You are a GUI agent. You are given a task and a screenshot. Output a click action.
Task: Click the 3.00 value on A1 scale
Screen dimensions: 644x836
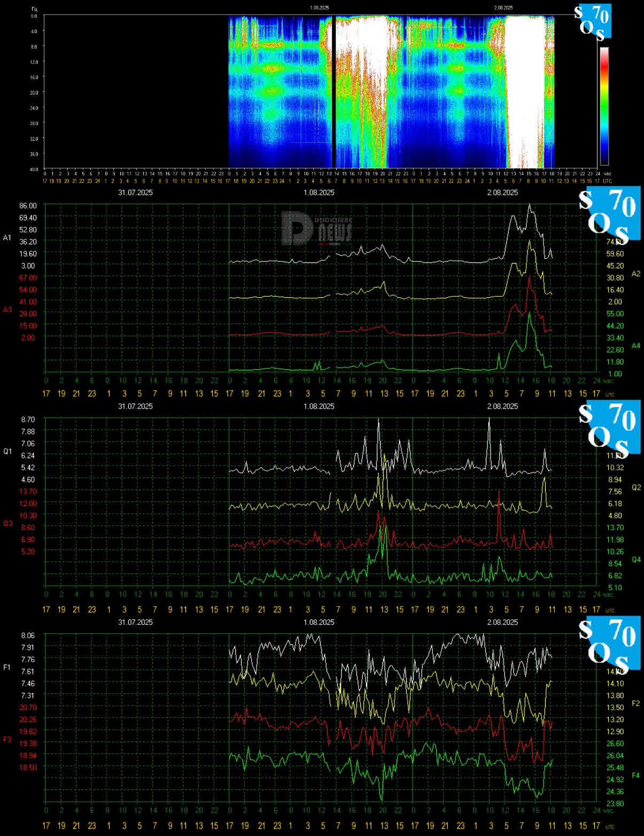(28, 266)
